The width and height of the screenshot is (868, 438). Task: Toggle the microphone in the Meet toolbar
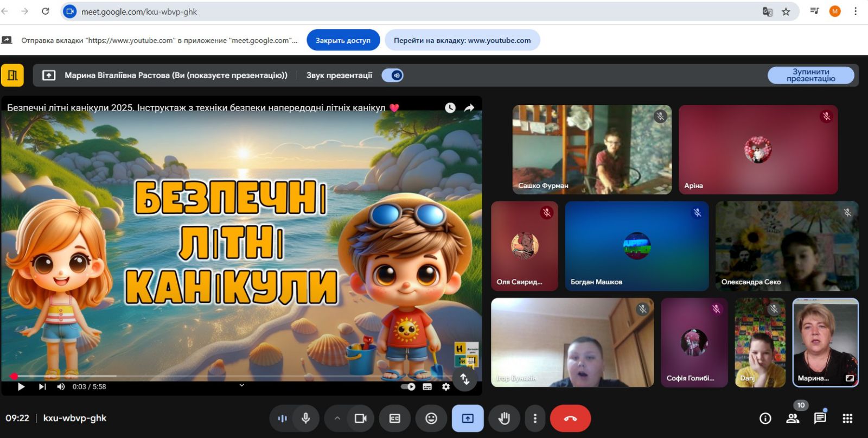coord(306,418)
